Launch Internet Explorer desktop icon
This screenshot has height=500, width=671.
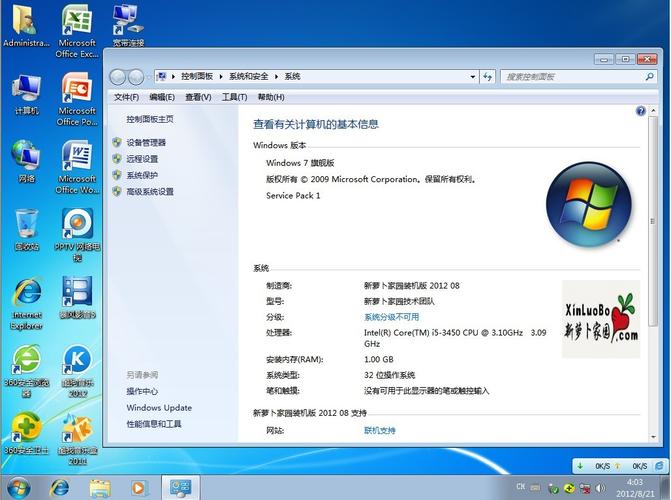click(27, 303)
